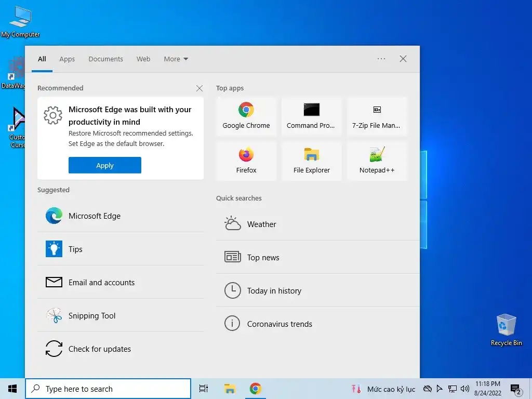Open 7-Zip File Manager tile

[x=377, y=116]
